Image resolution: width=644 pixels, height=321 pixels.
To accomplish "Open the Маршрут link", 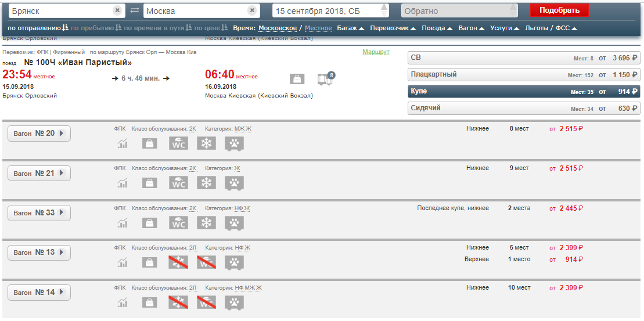I will point(376,52).
